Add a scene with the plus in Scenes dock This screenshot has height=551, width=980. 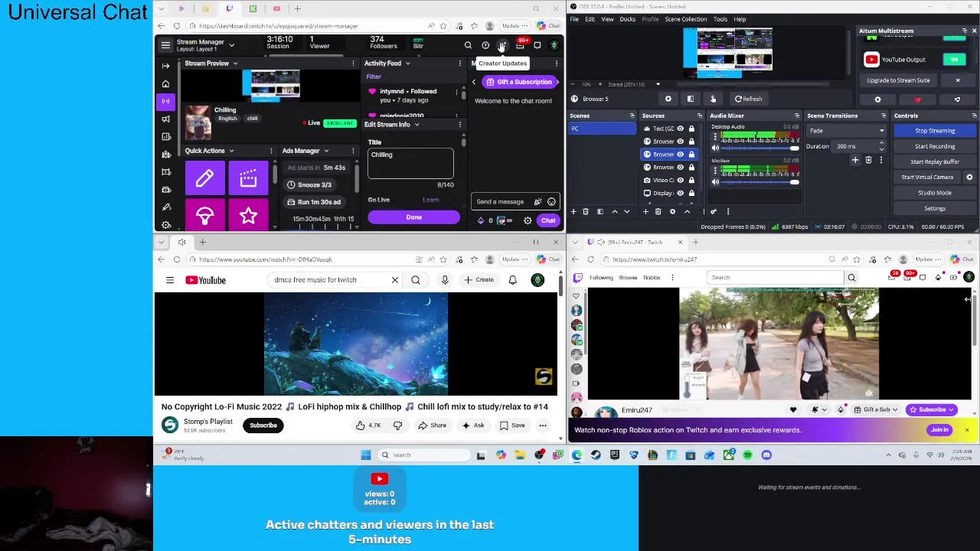point(573,211)
